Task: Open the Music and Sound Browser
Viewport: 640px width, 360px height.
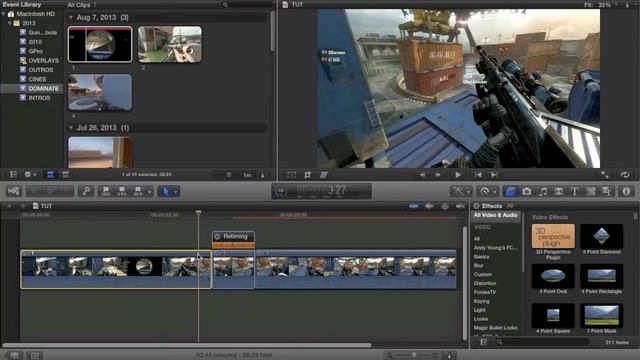Action: [543, 191]
